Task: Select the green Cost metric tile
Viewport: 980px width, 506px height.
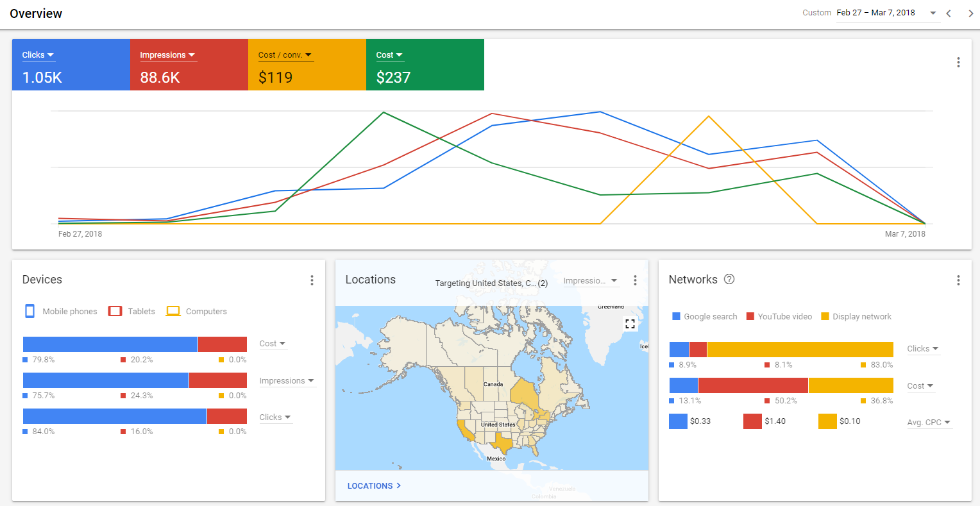Action: pyautogui.click(x=425, y=65)
